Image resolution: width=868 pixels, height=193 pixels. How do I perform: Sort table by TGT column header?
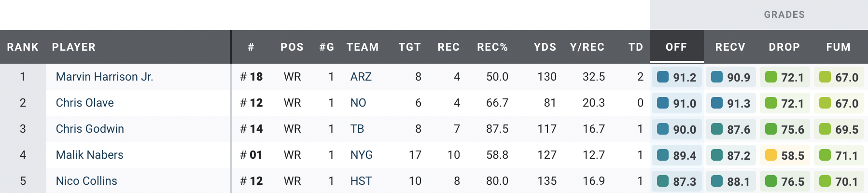[409, 47]
